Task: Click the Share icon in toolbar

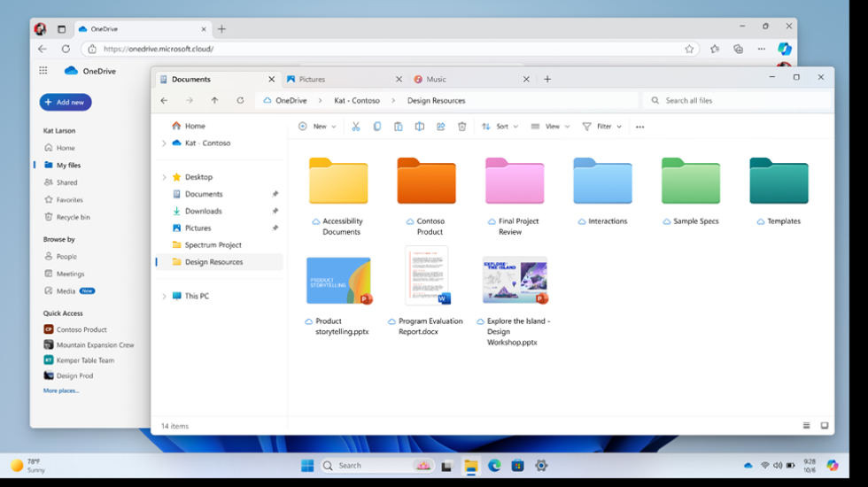Action: pyautogui.click(x=441, y=127)
